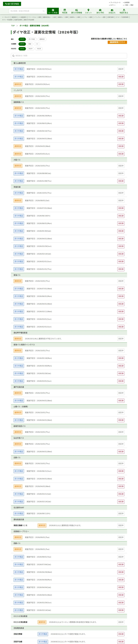Open the タクシー料金検索 sub-menu link
This screenshot has width=138, height=644.
pyautogui.click(x=7, y=20)
